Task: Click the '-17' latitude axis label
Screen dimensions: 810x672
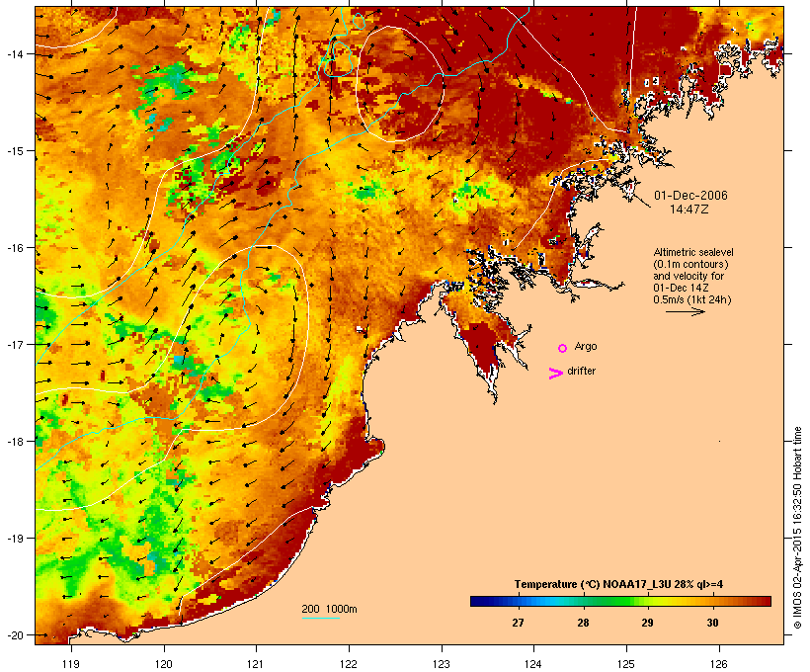Action: tap(14, 344)
